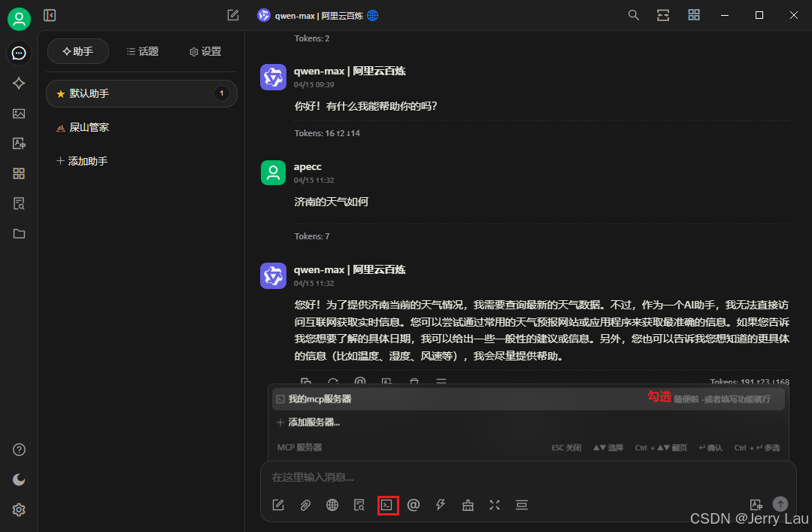Open the MCP server terminal icon

(386, 505)
